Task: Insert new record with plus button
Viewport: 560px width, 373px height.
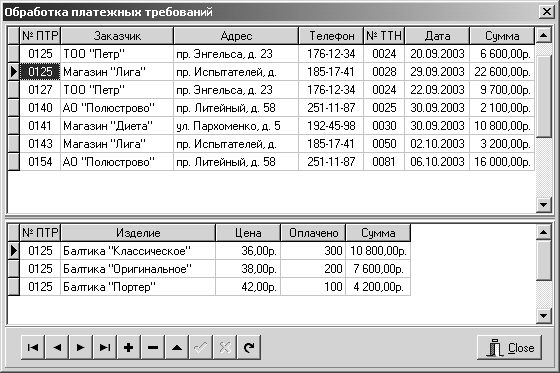Action: 129,347
